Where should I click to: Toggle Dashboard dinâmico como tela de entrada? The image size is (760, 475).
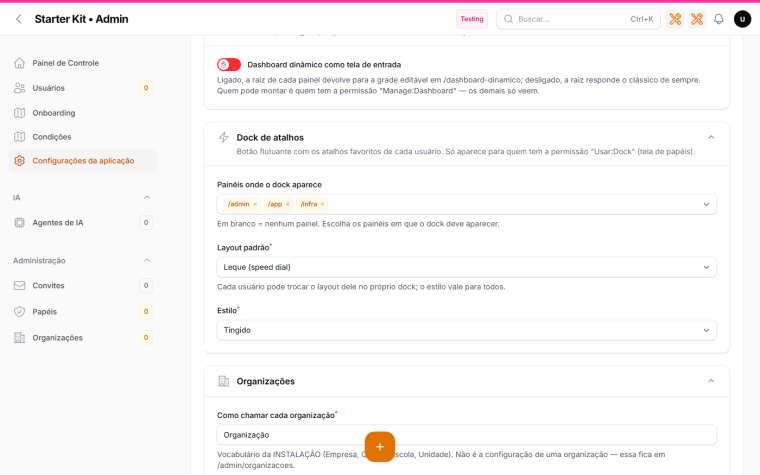(229, 64)
